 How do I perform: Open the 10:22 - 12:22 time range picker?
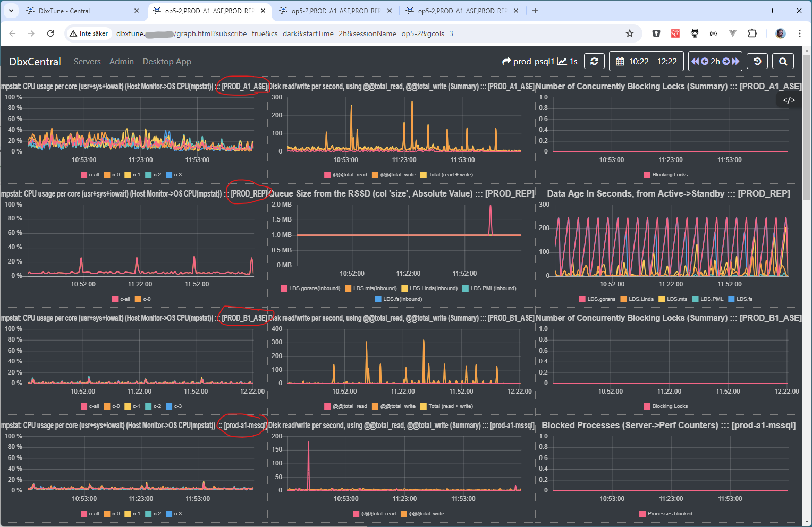(646, 62)
